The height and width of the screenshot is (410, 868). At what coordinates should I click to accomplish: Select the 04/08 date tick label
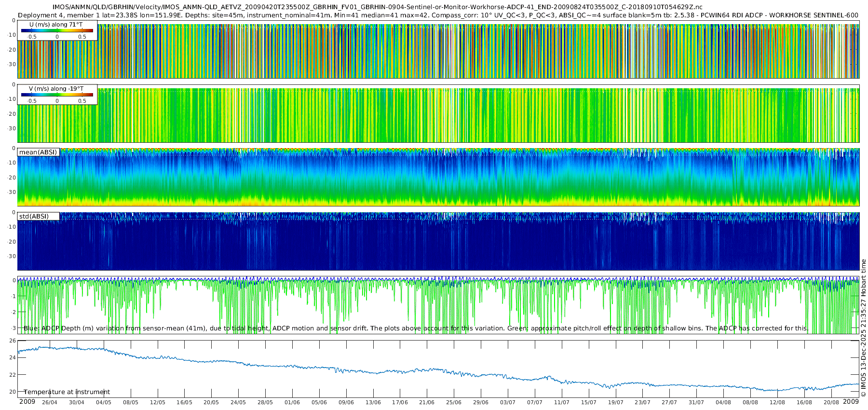tap(723, 402)
